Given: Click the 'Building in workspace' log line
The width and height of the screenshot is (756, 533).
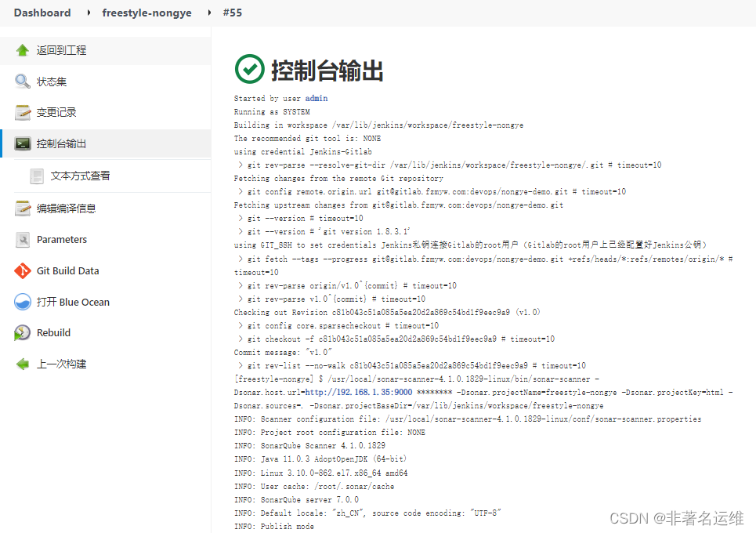Looking at the screenshot, I should [x=378, y=125].
